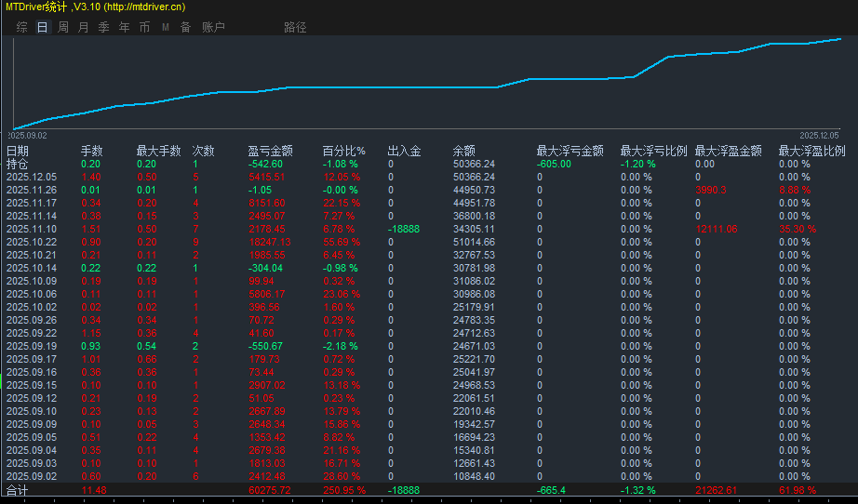This screenshot has width=858, height=504.
Task: Click the 余额 column header
Action: click(x=464, y=151)
